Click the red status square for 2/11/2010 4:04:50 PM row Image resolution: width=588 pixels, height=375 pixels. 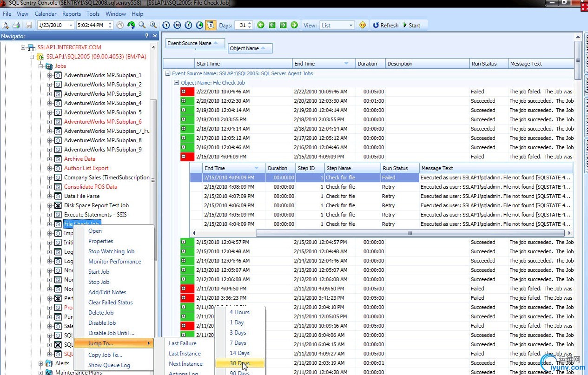[x=187, y=289]
